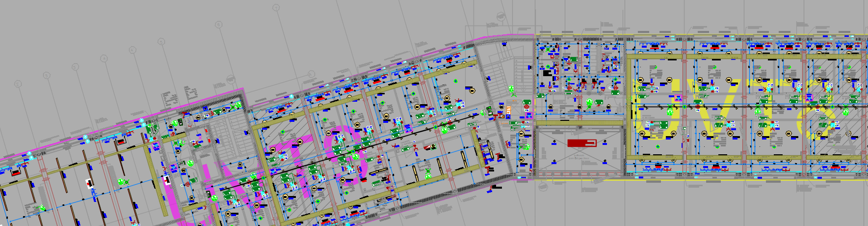Screen dimensions: 868x226
Task: Click the leftmost grid axis bubble
Action: tap(18, 84)
